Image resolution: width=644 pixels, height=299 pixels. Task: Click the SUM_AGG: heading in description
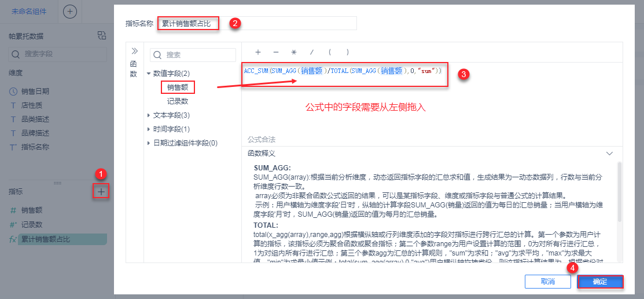tap(273, 168)
